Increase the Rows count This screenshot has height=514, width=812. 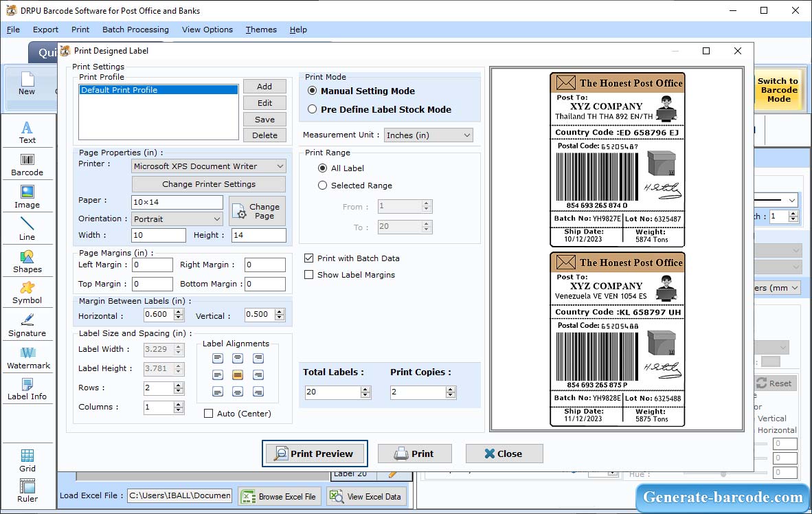[x=179, y=385]
